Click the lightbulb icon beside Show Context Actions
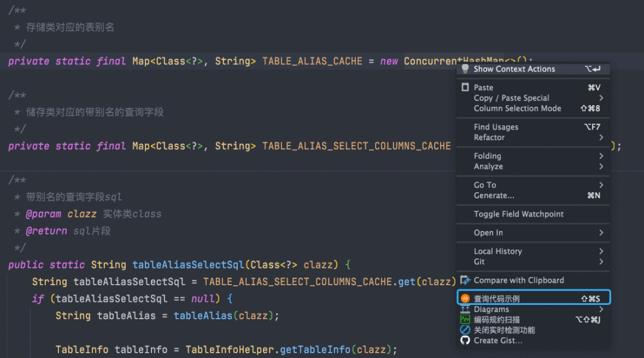Image resolution: width=644 pixels, height=358 pixels. pos(465,69)
